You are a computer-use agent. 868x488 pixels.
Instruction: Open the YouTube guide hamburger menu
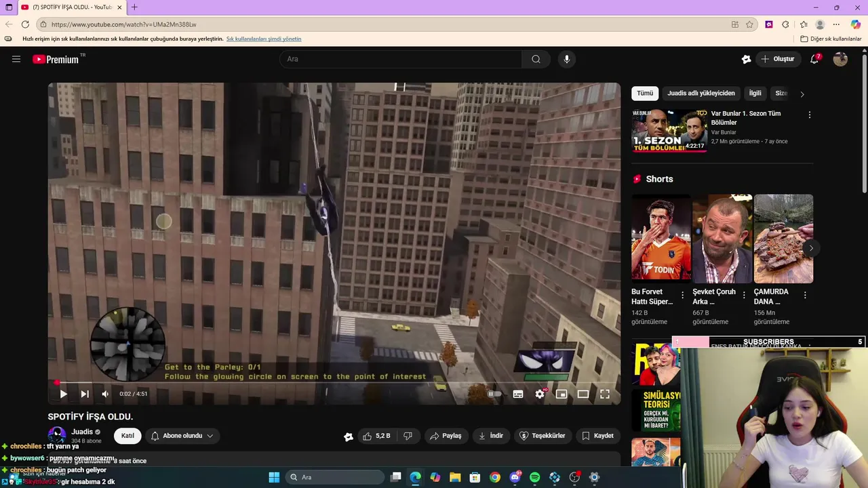coord(16,59)
